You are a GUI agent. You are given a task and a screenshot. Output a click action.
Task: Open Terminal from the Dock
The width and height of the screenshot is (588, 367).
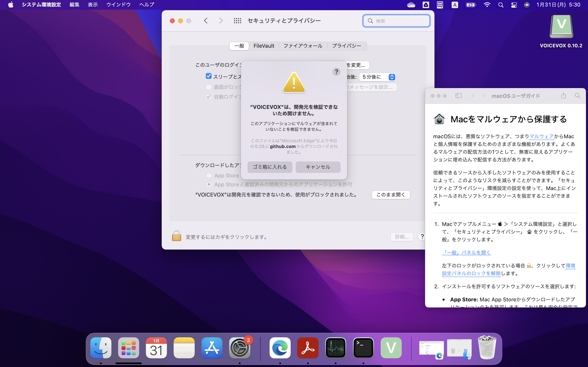[363, 348]
